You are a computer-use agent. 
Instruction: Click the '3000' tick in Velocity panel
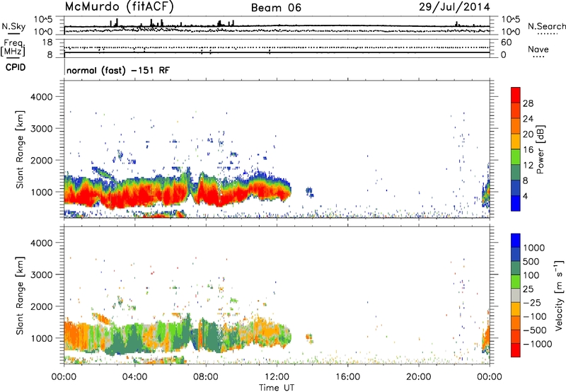coord(42,275)
